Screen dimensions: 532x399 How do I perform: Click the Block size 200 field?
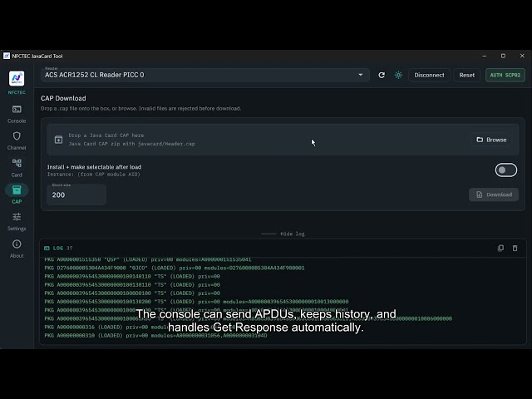coord(76,195)
